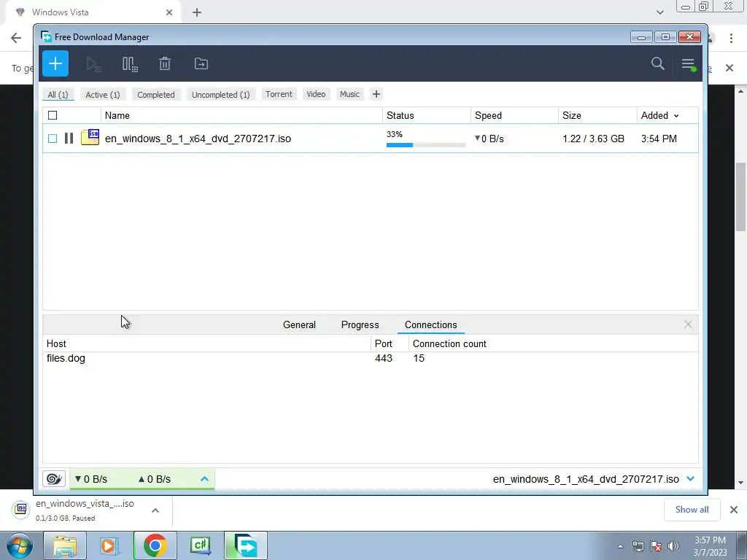
Task: Click the connection count value 15
Action: (419, 358)
